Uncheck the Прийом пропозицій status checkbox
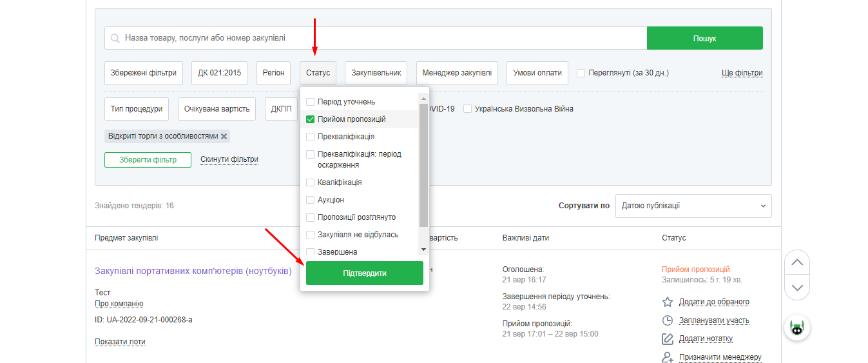 coord(311,119)
